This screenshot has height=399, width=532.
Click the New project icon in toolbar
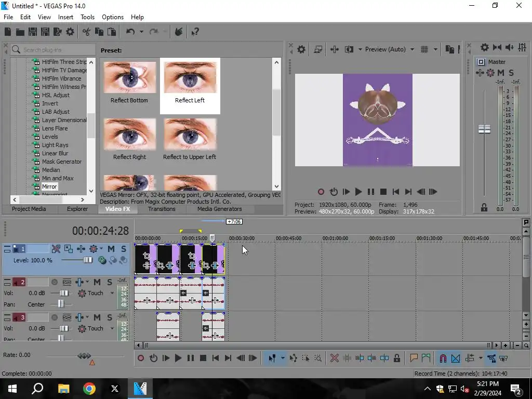8,32
